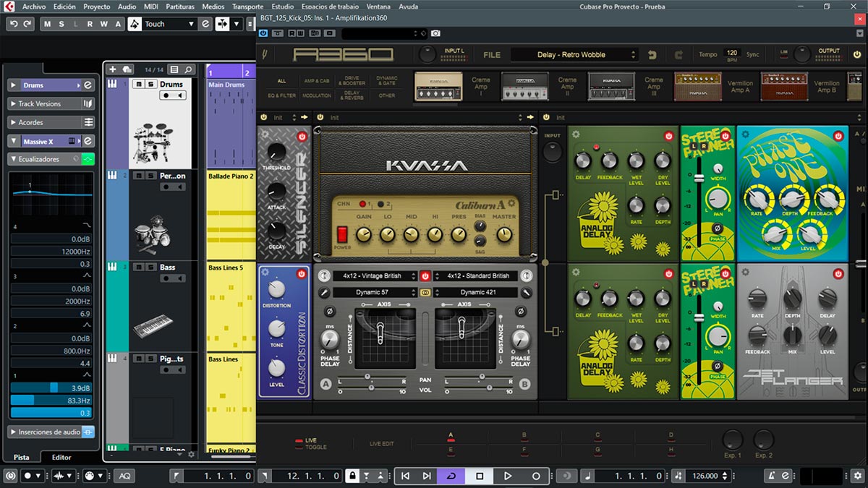Click the A360 OUTPUT level knob
The width and height of the screenshot is (868, 488).
point(801,54)
